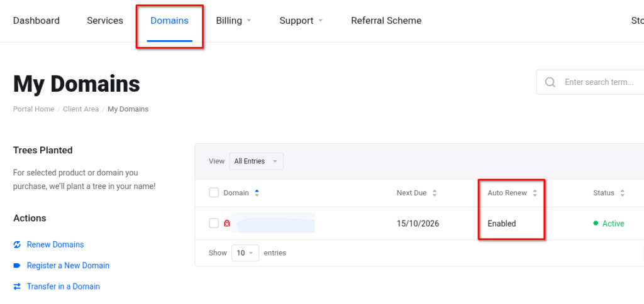The height and width of the screenshot is (304, 644).
Task: Expand the Show 10 entries dropdown
Action: (x=245, y=253)
